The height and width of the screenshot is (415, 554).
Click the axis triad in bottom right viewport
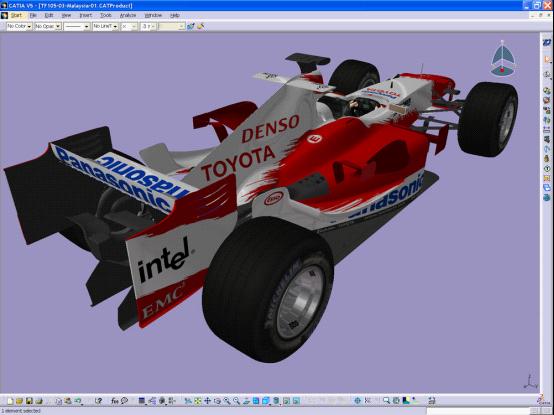pos(530,382)
